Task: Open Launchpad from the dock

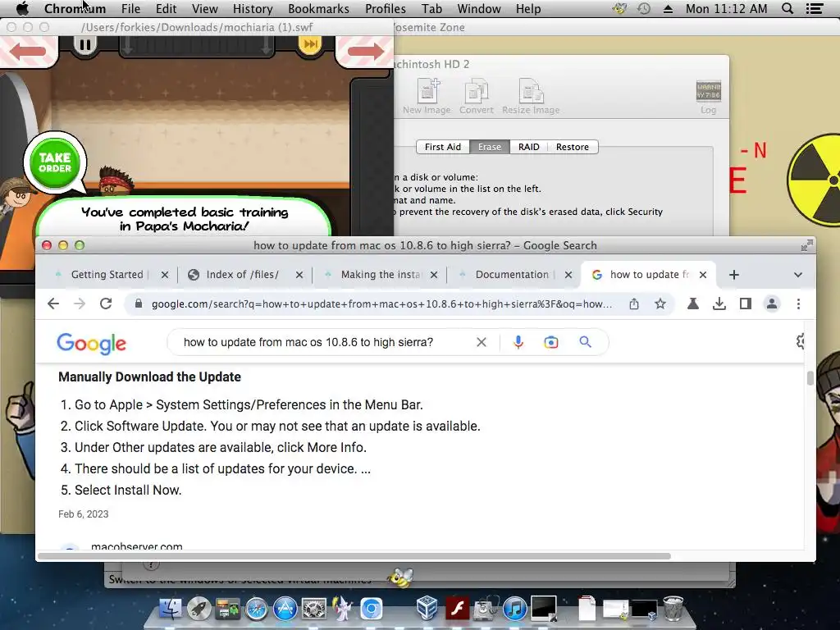Action: [x=199, y=609]
